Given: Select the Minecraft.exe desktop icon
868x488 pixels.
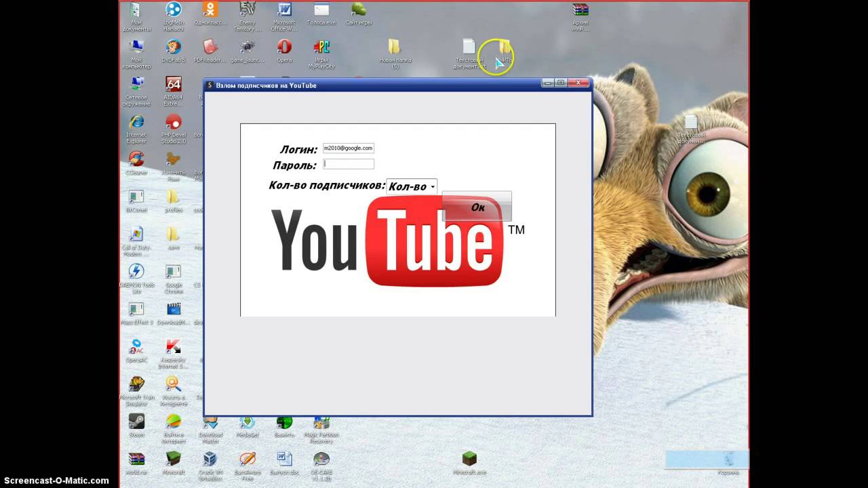Looking at the screenshot, I should coord(469,463).
